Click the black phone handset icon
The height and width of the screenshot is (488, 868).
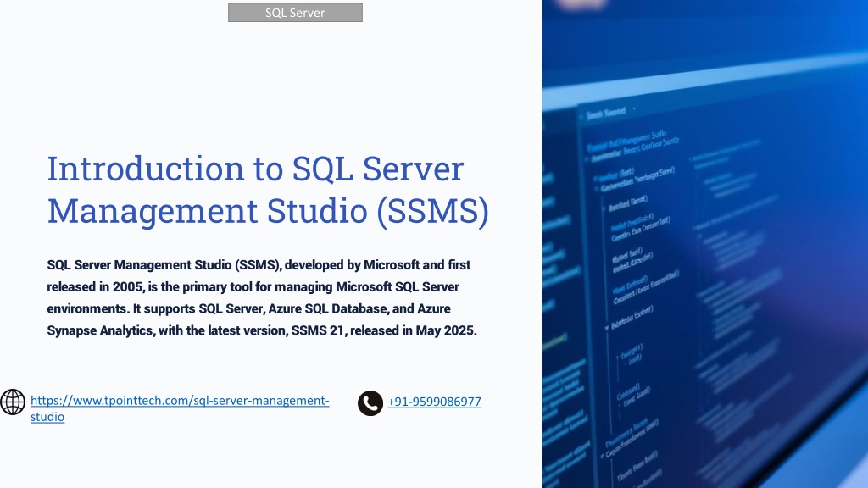point(370,402)
